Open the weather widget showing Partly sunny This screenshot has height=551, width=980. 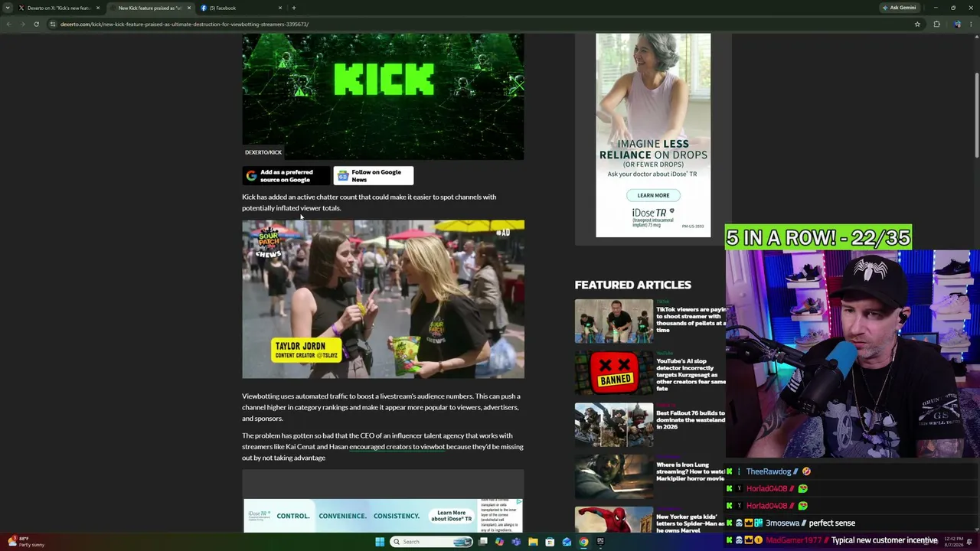point(26,542)
